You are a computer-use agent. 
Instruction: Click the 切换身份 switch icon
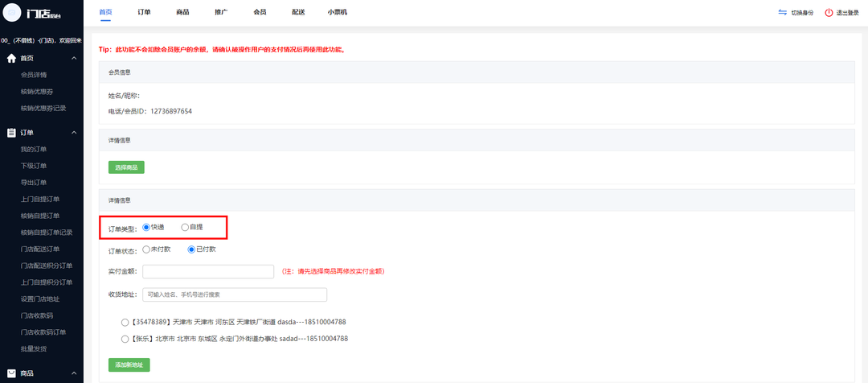(x=782, y=13)
